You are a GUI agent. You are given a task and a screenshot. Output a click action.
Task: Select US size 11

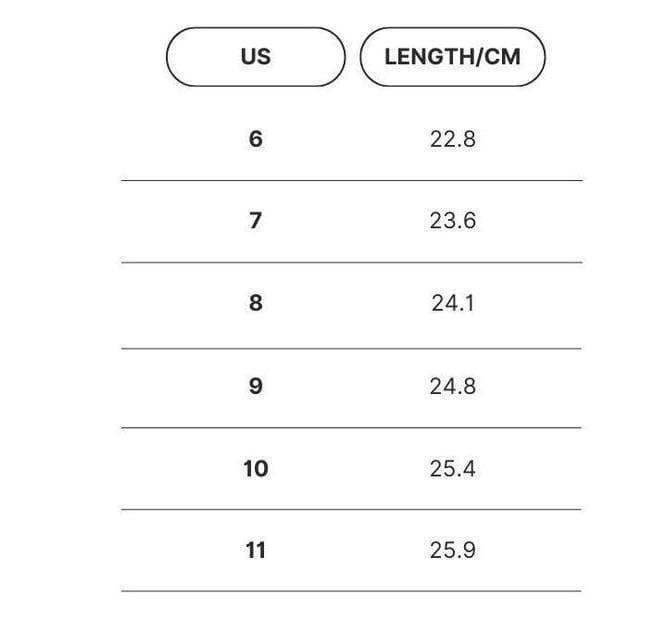pos(255,550)
